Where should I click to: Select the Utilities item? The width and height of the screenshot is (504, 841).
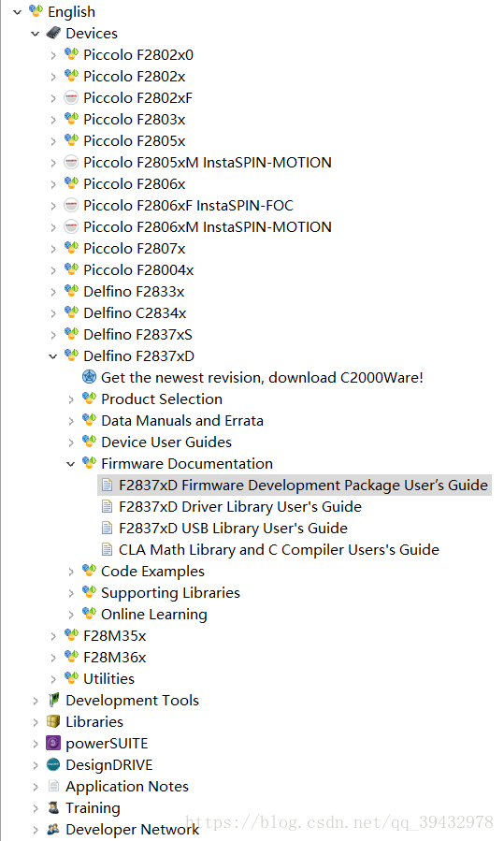point(108,679)
